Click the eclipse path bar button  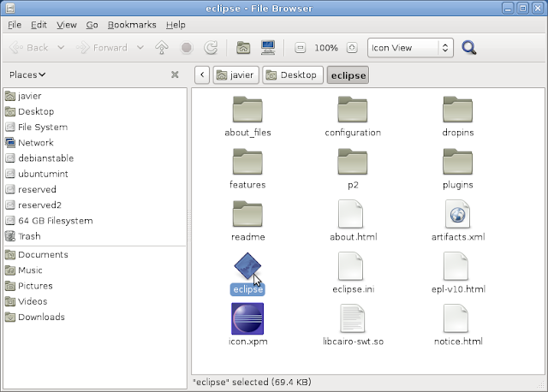click(348, 75)
